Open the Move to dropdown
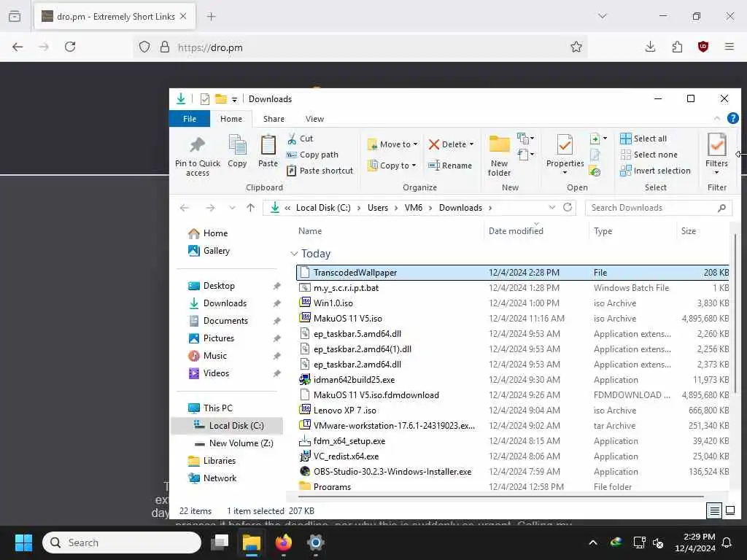This screenshot has height=560, width=747. (392, 144)
